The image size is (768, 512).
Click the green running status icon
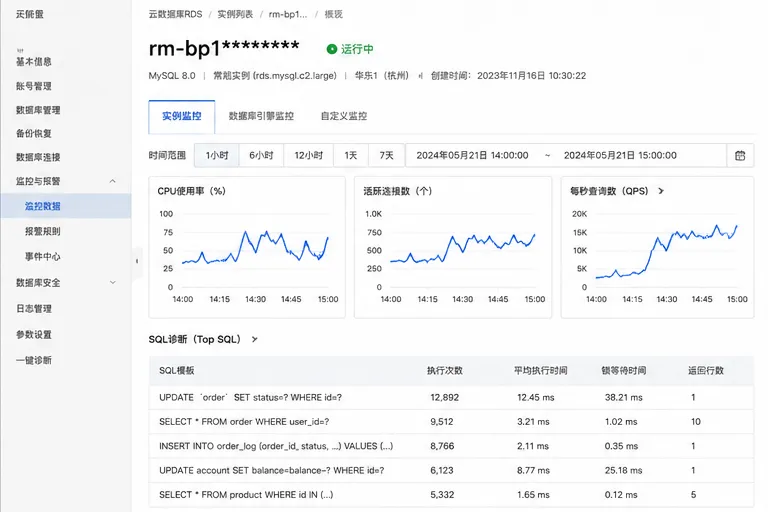pyautogui.click(x=332, y=49)
